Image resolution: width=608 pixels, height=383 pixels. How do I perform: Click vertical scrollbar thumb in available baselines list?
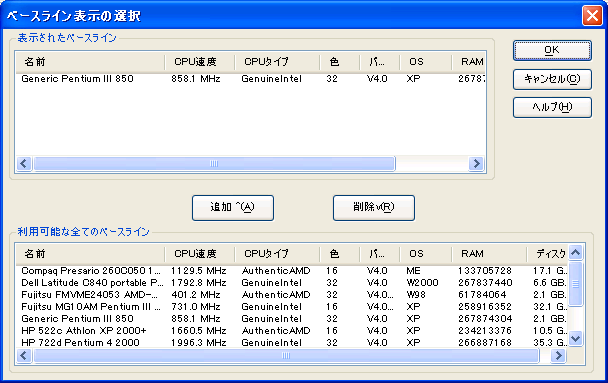click(x=575, y=284)
